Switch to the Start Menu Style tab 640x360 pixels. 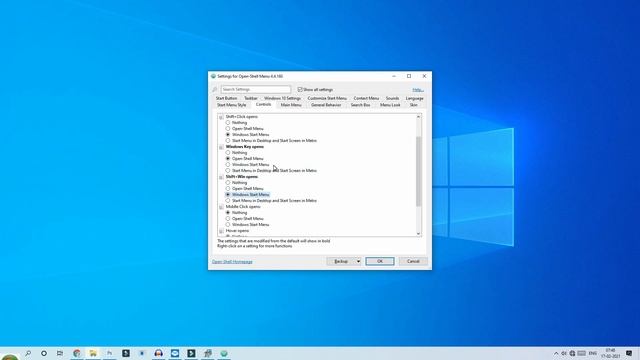[x=231, y=105]
